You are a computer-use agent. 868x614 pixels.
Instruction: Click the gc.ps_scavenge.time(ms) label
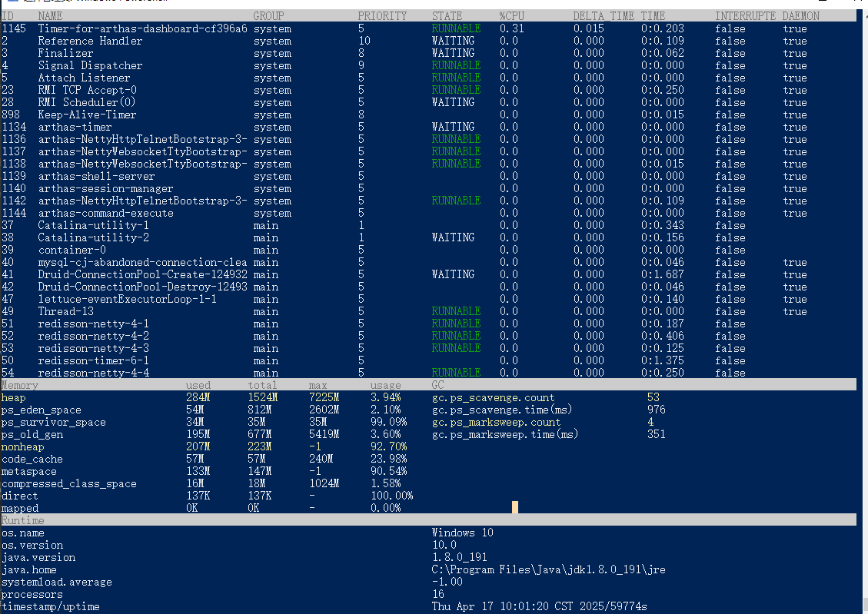[502, 410]
